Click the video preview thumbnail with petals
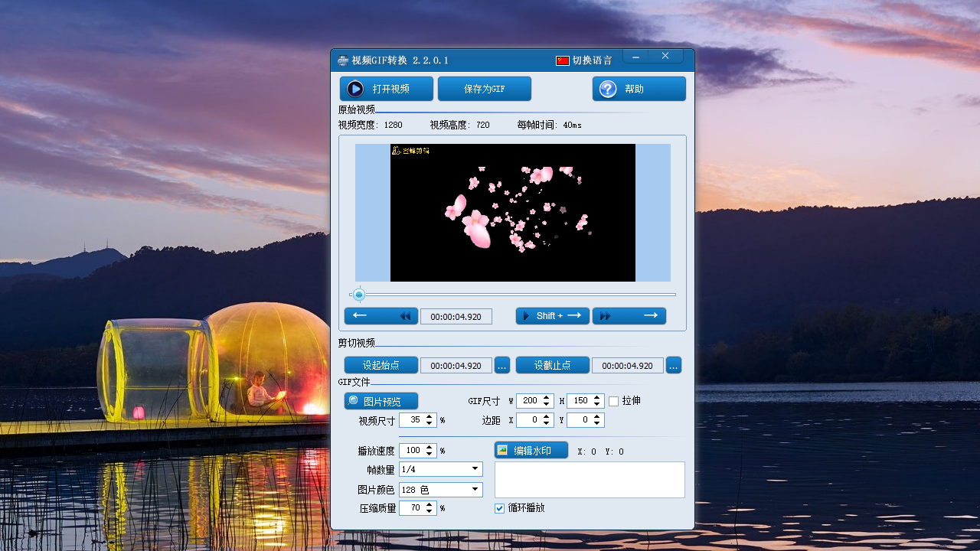 (513, 213)
